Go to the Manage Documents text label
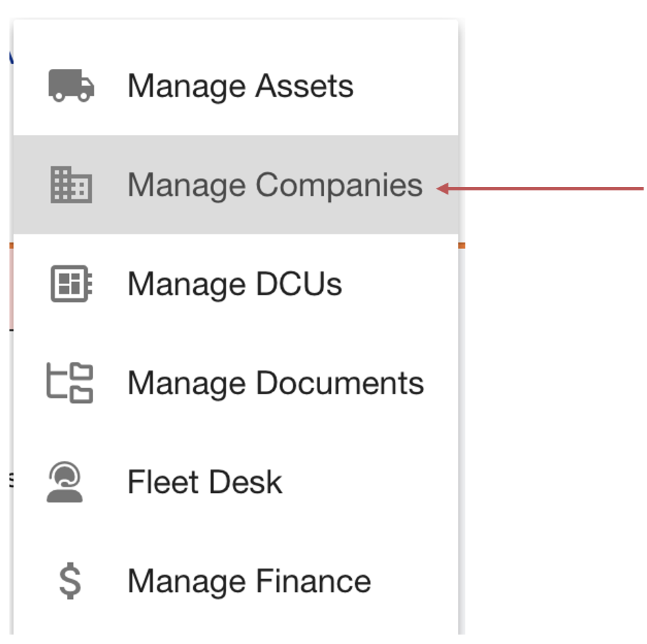The image size is (647, 644). [x=276, y=383]
